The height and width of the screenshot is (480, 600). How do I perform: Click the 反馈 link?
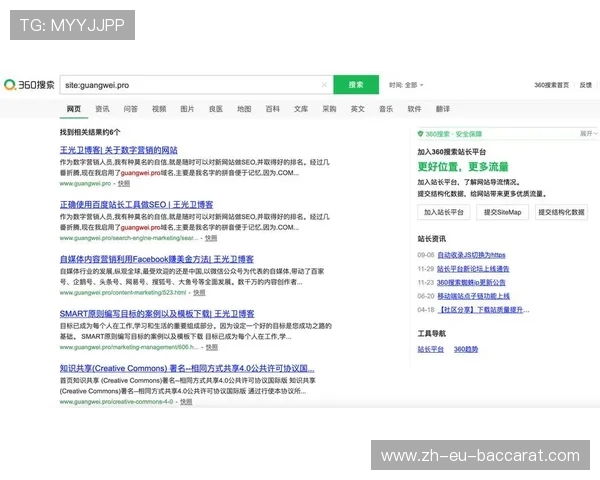click(x=585, y=85)
